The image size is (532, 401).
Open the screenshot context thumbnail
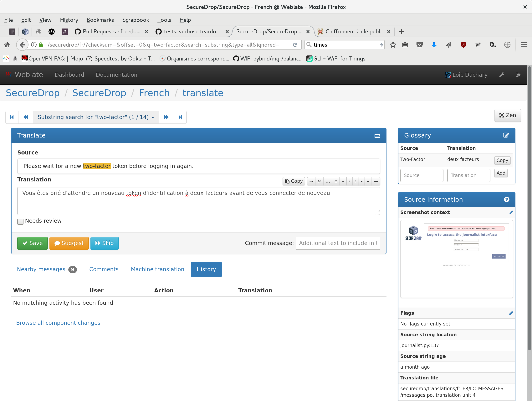click(x=457, y=259)
